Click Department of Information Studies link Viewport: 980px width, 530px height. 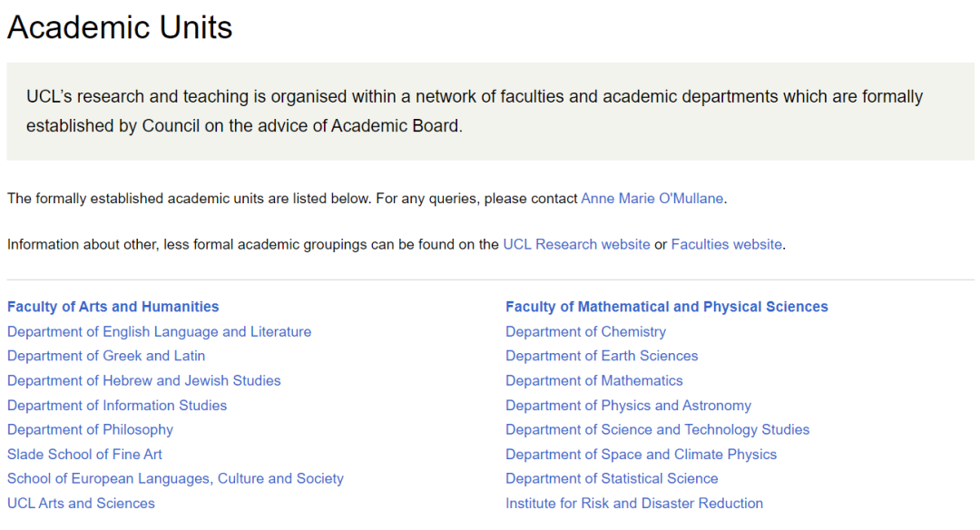coord(117,405)
